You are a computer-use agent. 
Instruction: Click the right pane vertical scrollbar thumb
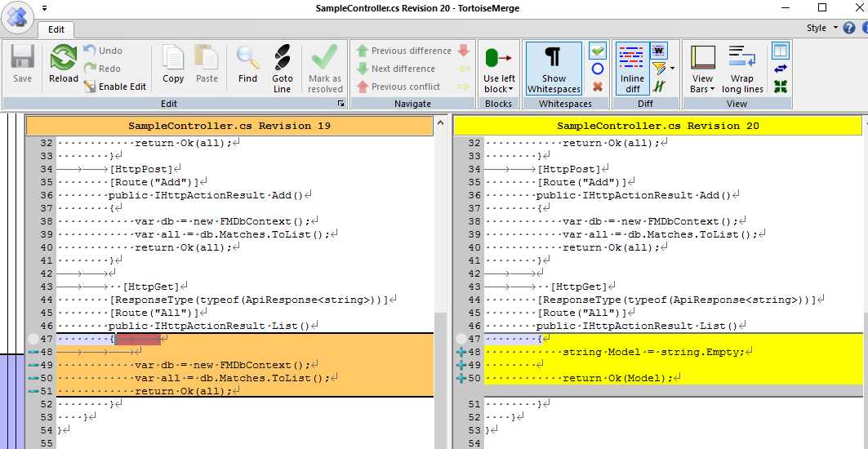pyautogui.click(x=866, y=380)
